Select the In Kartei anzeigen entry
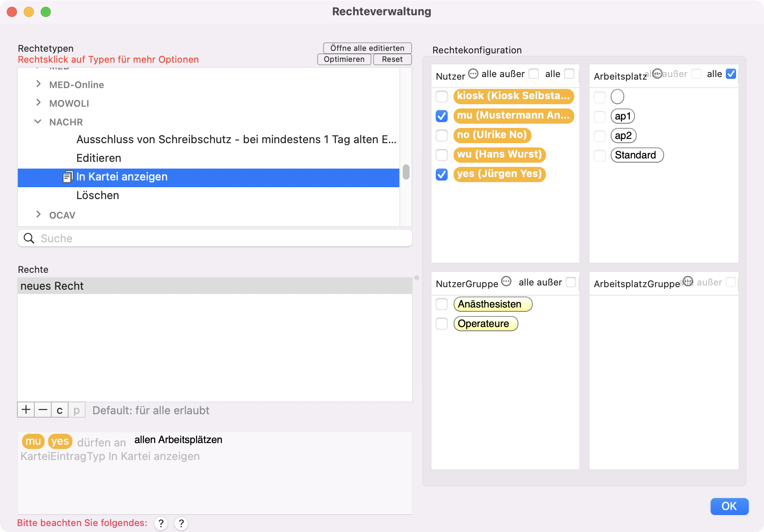The image size is (764, 532). 208,177
